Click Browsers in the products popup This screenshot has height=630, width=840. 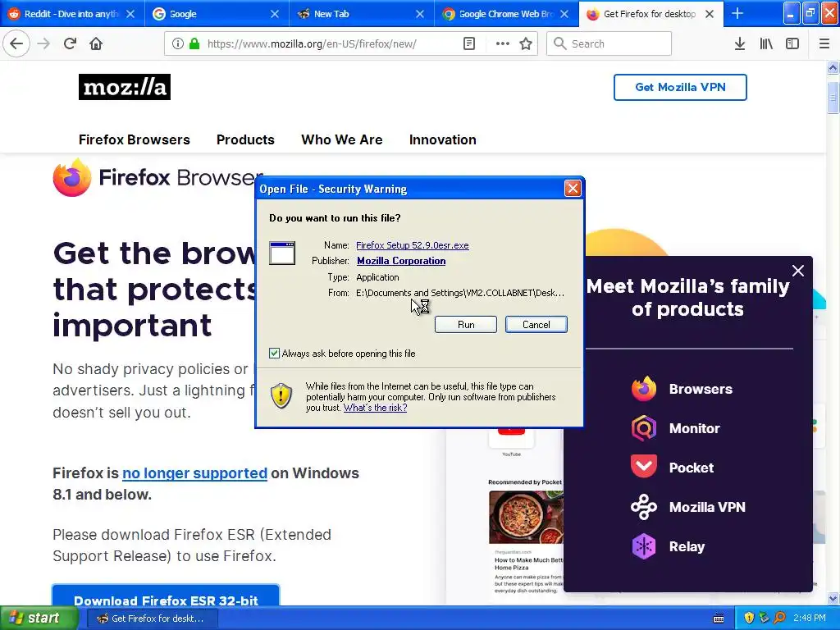pos(701,389)
